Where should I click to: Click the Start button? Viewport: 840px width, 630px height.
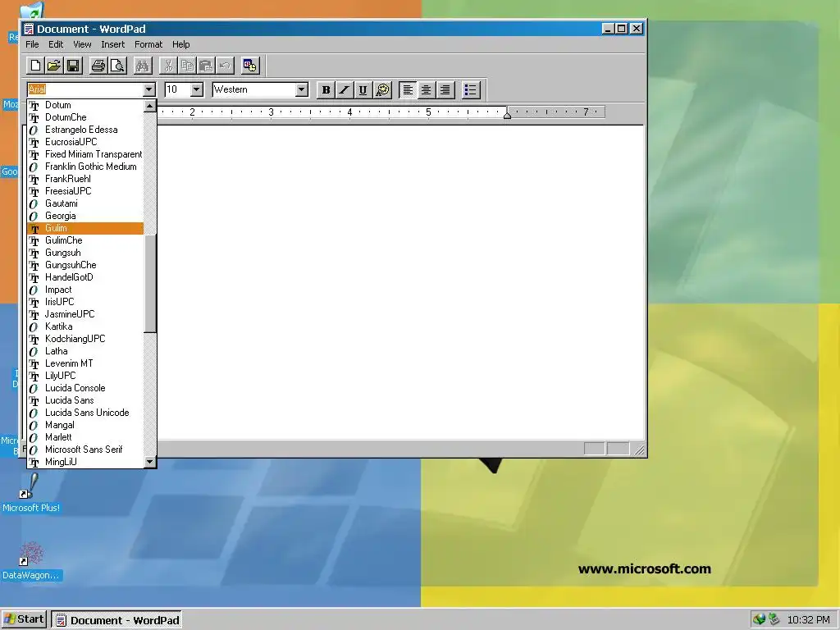[24, 619]
